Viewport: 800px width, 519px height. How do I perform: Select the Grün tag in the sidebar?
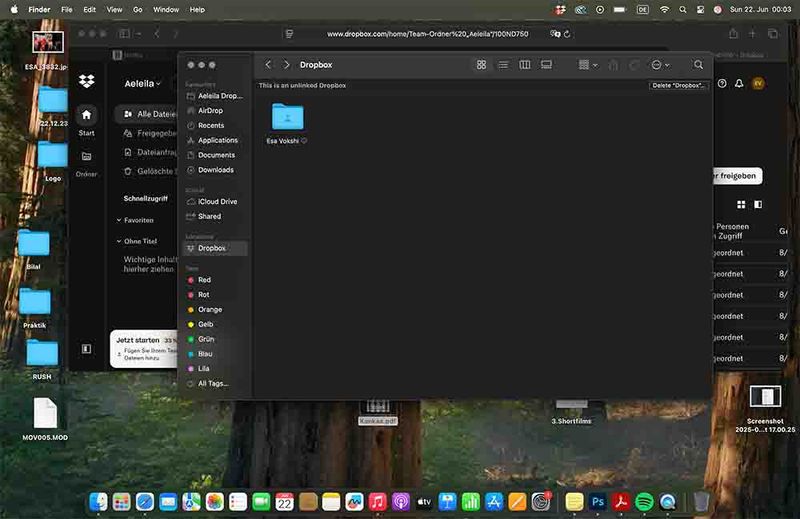(x=206, y=339)
